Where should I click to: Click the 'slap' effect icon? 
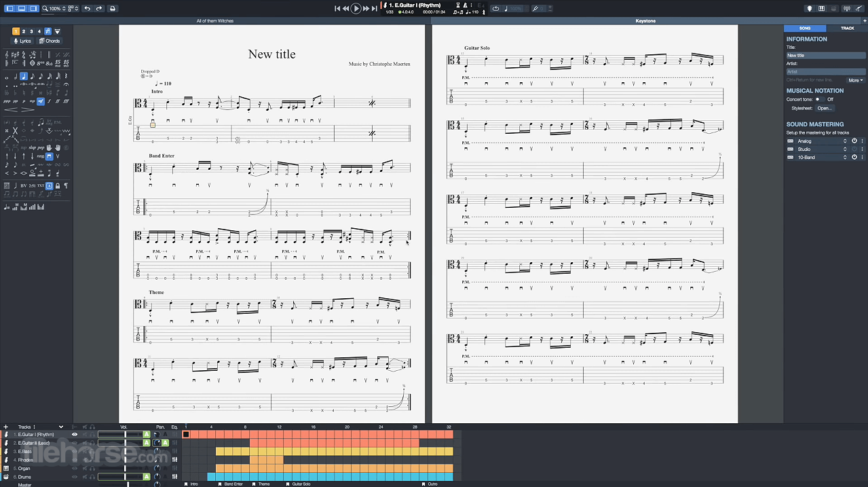[x=32, y=147]
